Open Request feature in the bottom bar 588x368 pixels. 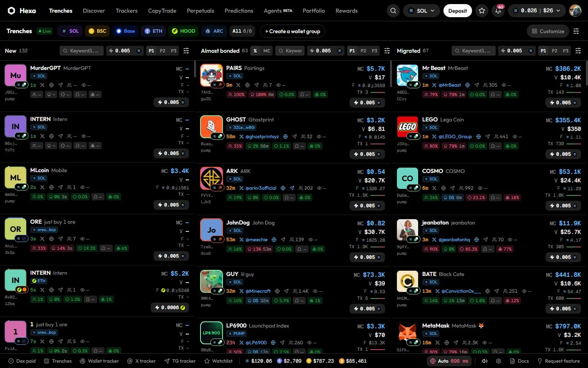click(x=558, y=361)
